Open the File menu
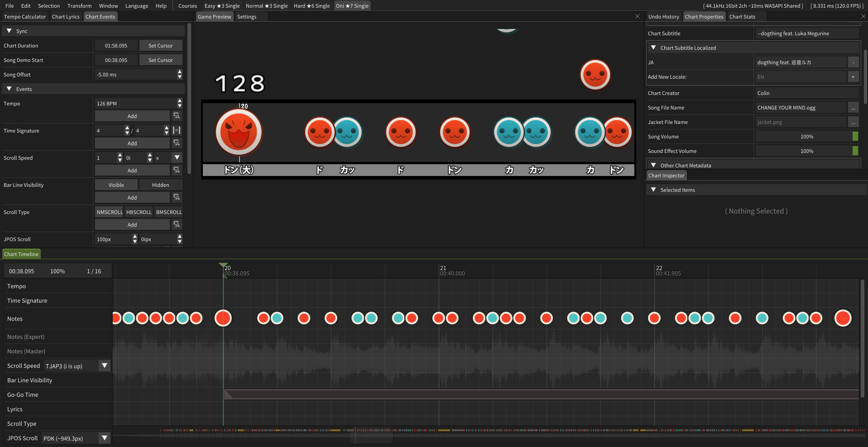868x447 pixels. (x=10, y=6)
